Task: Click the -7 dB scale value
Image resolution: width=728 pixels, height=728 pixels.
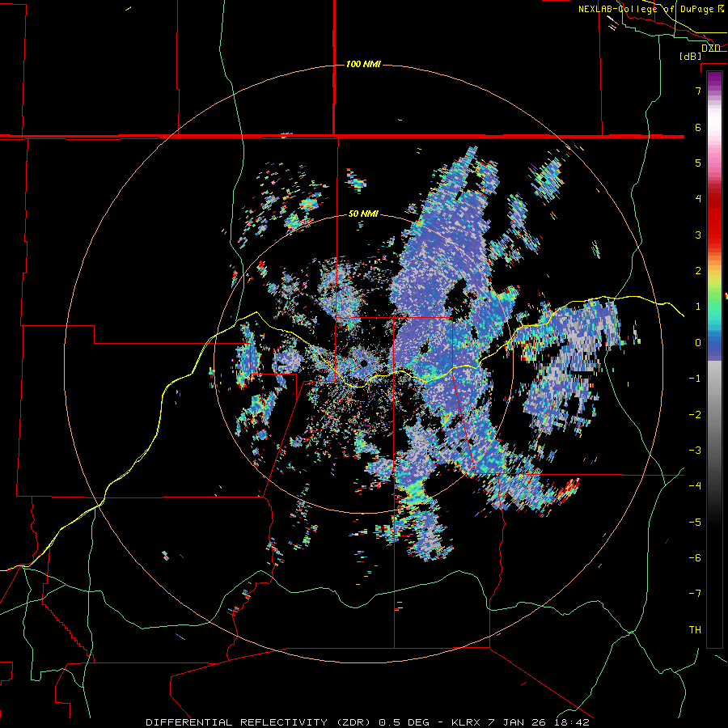Action: [695, 594]
